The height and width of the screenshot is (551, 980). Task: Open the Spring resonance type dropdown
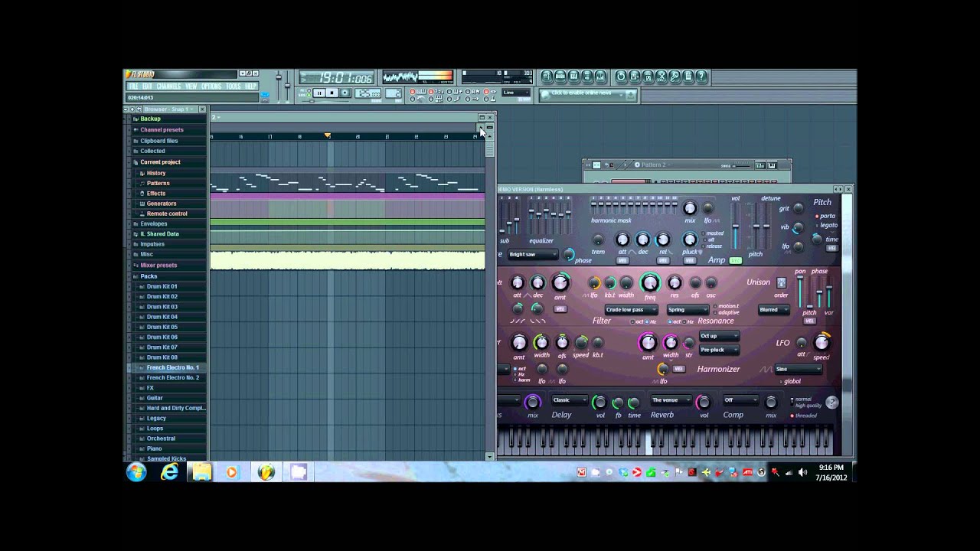coord(688,310)
